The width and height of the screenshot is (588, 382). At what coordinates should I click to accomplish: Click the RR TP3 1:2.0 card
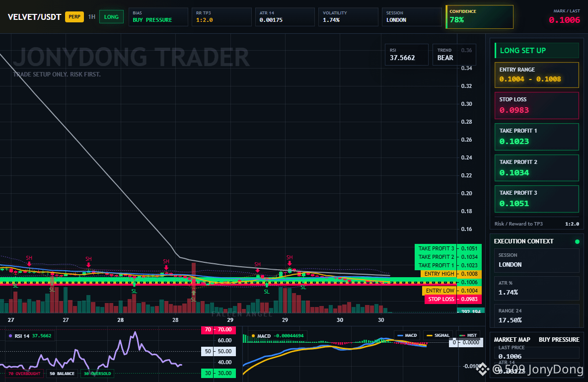(x=221, y=17)
